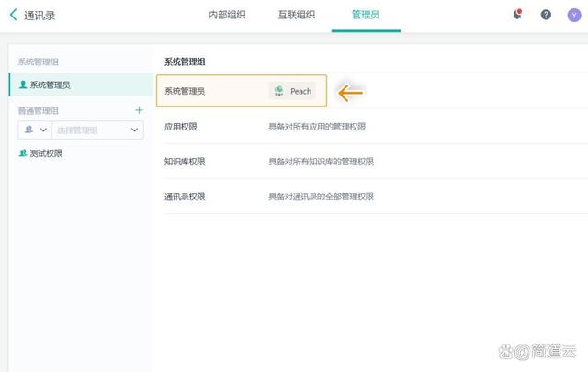Click the 系统管理组 heading in main panel

(x=185, y=62)
